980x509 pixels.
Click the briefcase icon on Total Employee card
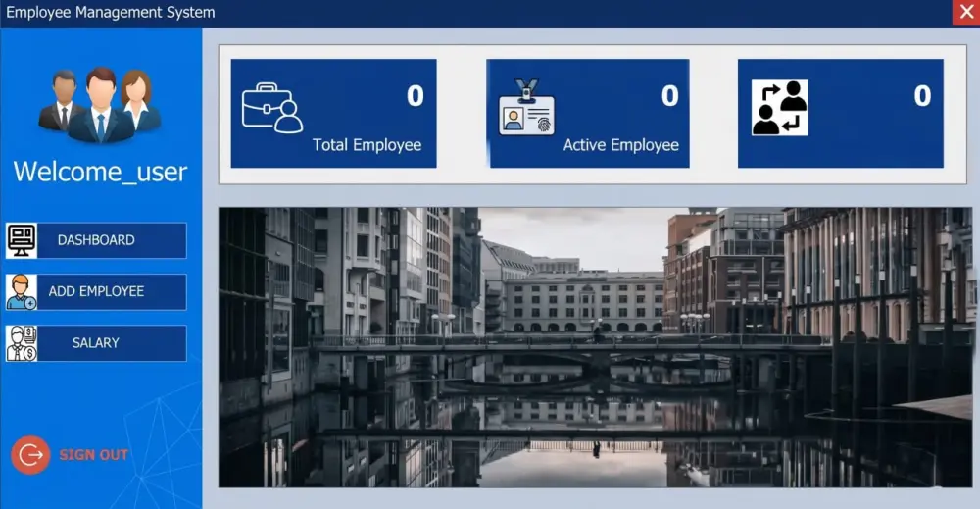[x=272, y=108]
